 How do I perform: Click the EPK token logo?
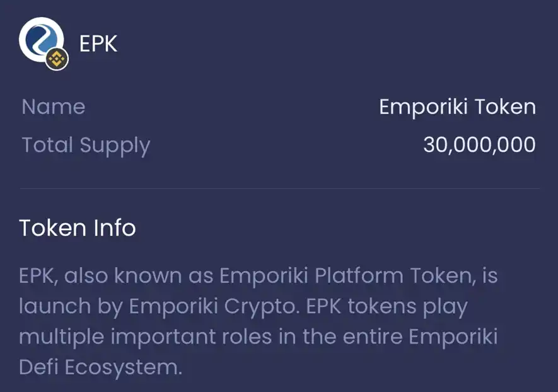[39, 39]
